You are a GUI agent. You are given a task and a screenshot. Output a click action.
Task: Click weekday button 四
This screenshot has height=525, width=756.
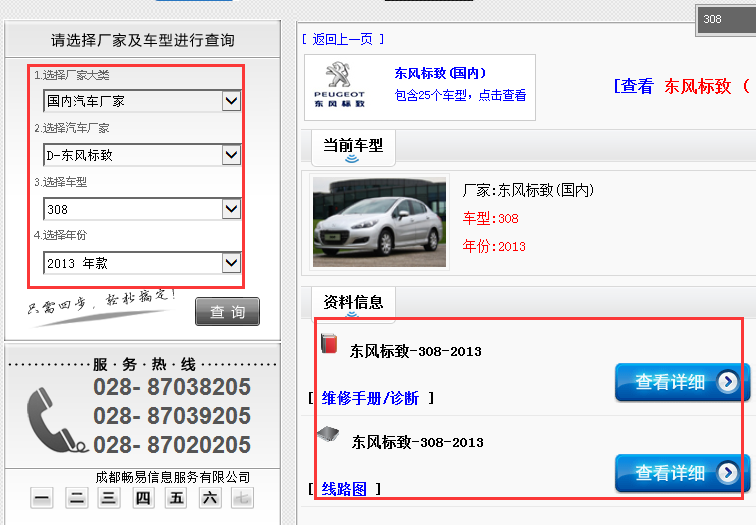tap(143, 498)
